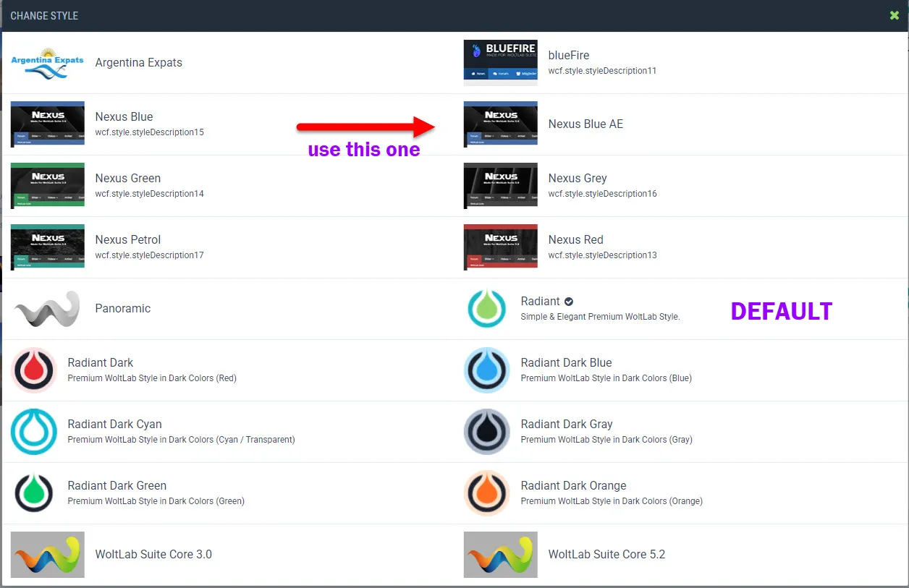The image size is (909, 588).
Task: Choose the Nexus Red style thumbnail
Action: pos(500,247)
